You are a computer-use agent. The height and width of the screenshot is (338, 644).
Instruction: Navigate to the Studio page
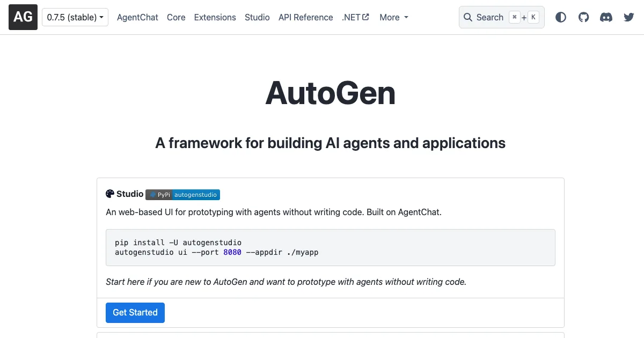(x=257, y=17)
